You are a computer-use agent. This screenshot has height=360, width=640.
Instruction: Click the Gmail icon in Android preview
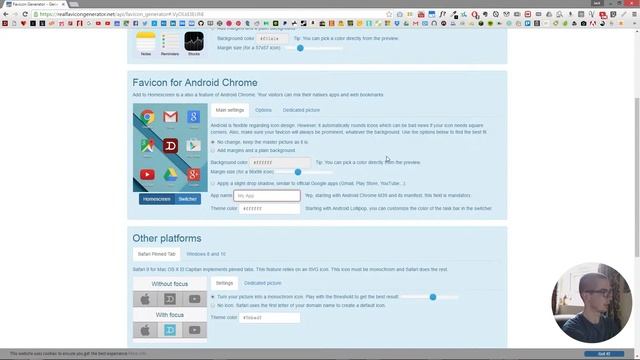pos(170,117)
